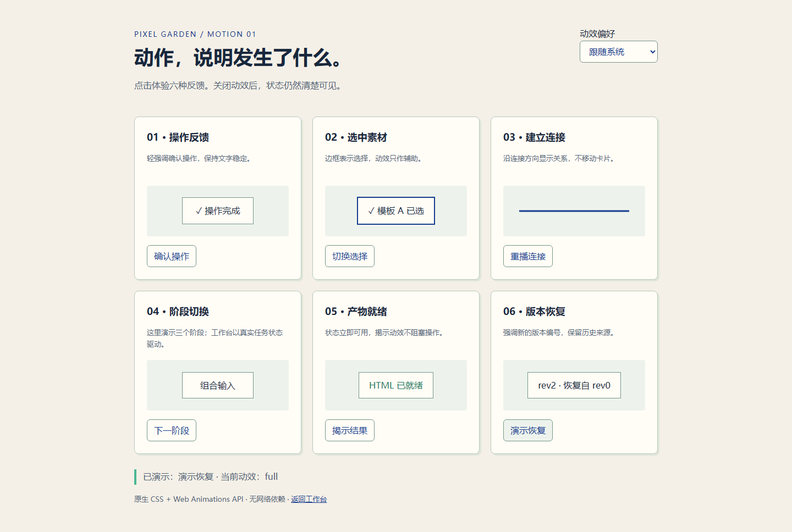Follow the 返回工作台 link
This screenshot has width=792, height=532.
pos(309,499)
